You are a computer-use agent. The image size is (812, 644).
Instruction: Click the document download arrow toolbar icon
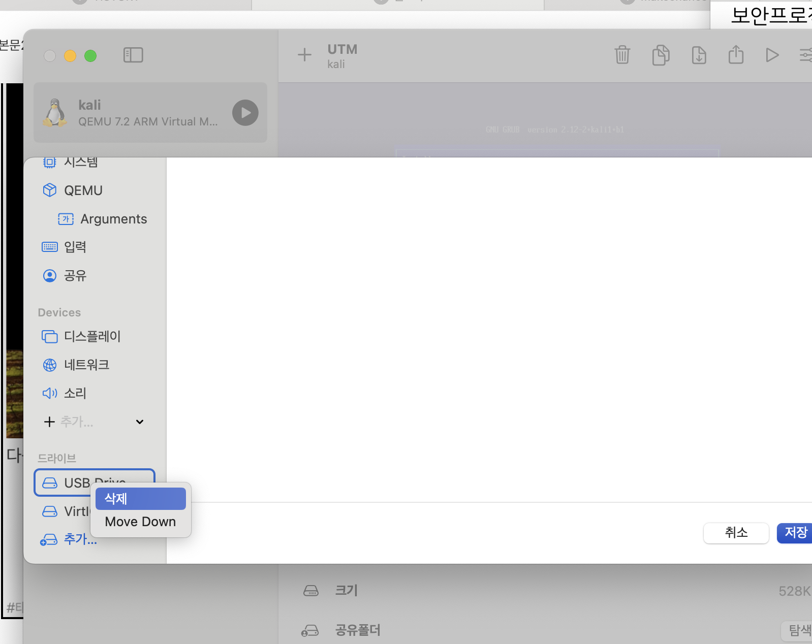[699, 55]
